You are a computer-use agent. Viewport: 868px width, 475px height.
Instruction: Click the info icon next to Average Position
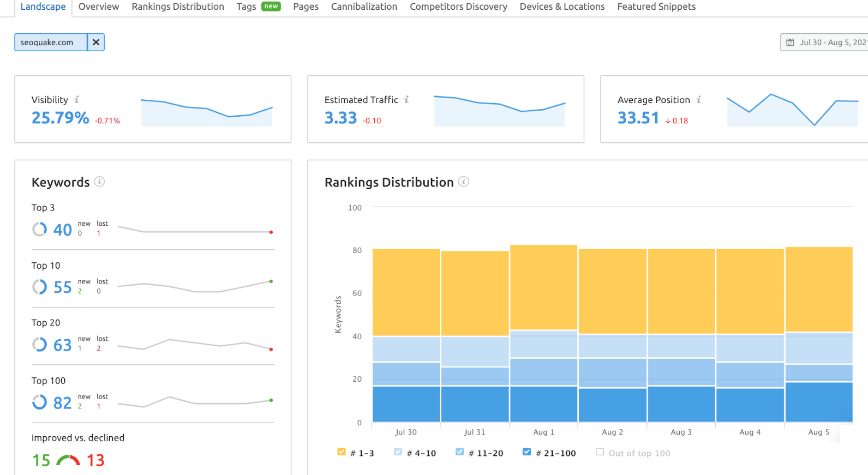point(699,100)
